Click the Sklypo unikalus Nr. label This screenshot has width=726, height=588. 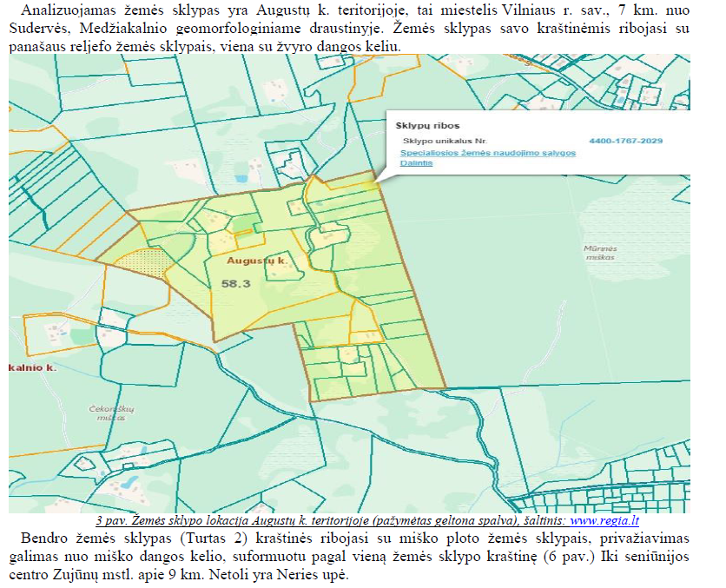pyautogui.click(x=445, y=141)
